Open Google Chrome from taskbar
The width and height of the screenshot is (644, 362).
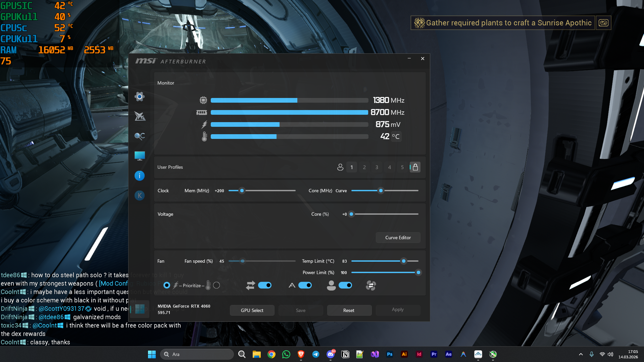(x=271, y=354)
